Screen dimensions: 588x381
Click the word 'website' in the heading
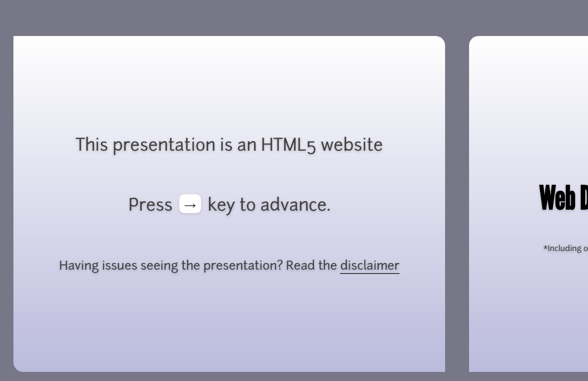tap(352, 144)
